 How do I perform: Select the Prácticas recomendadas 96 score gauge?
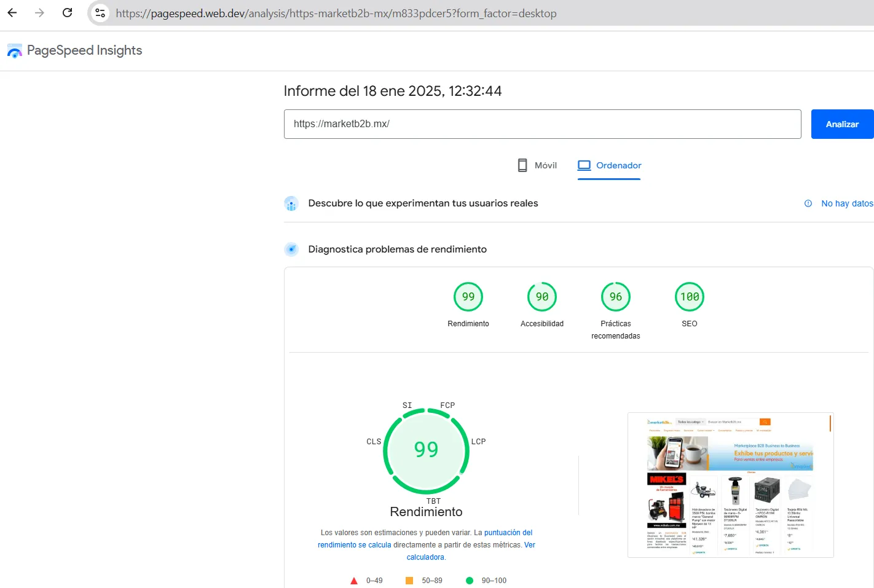616,297
